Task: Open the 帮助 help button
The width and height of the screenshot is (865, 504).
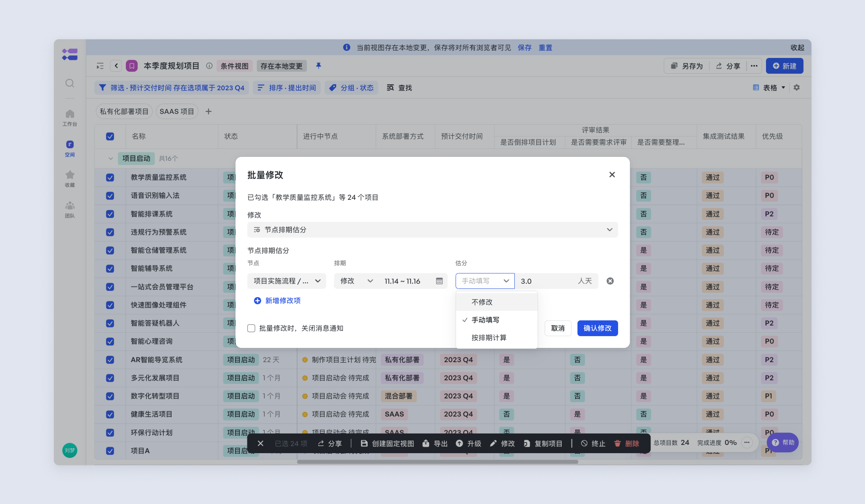Action: pos(783,442)
